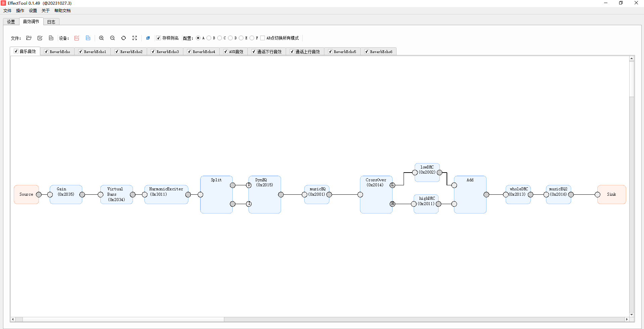Open the 通话下行音效 tab
Viewport: 644px width, 329px height.
[x=267, y=51]
